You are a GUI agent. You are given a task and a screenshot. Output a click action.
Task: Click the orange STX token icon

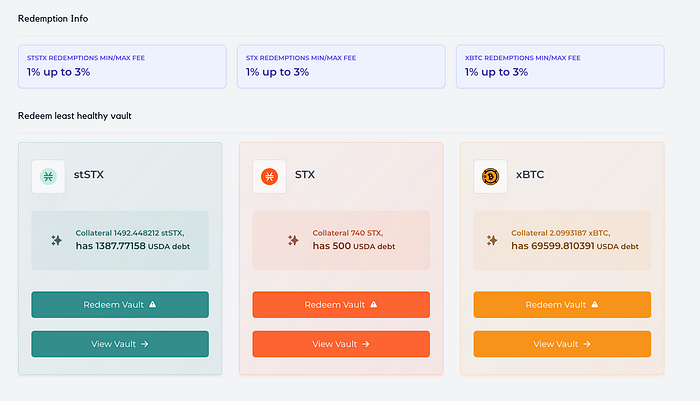pyautogui.click(x=269, y=176)
